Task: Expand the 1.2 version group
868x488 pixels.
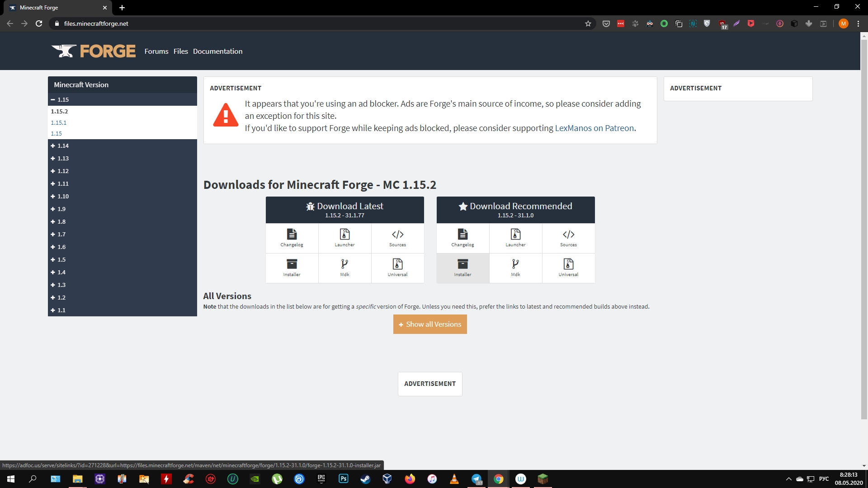Action: (123, 297)
